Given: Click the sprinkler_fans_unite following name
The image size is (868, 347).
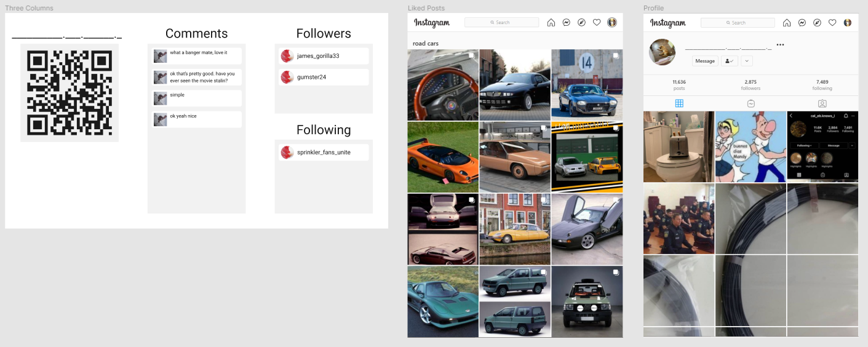Looking at the screenshot, I should tap(324, 152).
